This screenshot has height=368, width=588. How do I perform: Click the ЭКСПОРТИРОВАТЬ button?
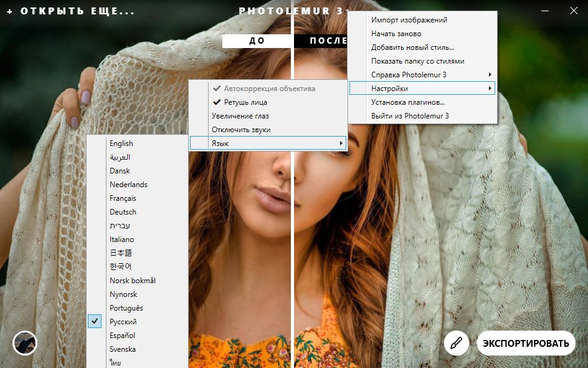(x=526, y=343)
